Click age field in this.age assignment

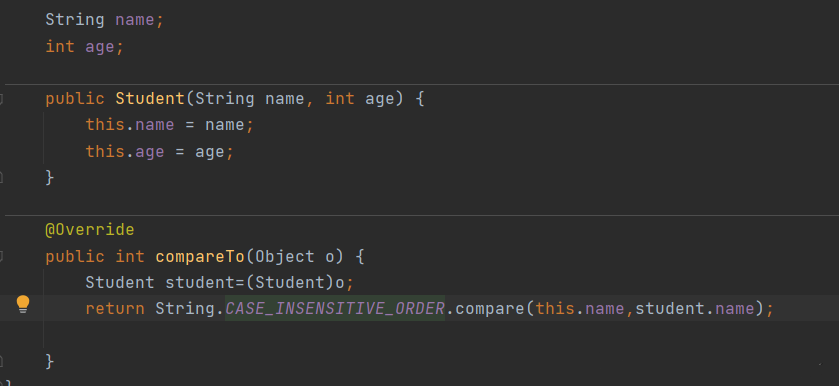pyautogui.click(x=150, y=153)
